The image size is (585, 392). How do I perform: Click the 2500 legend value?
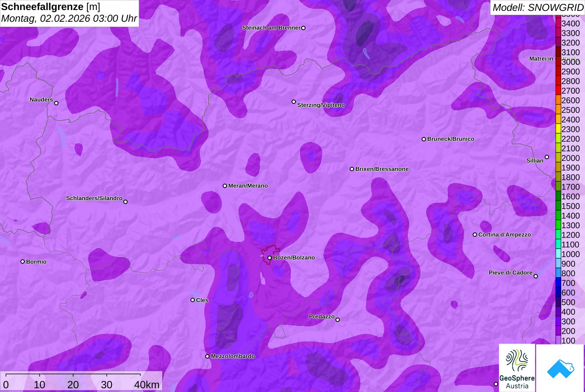point(571,110)
